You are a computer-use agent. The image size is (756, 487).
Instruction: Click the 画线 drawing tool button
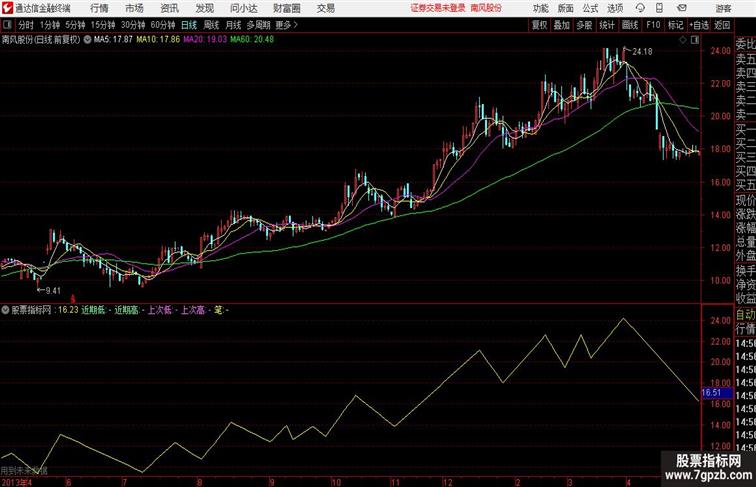coord(630,25)
